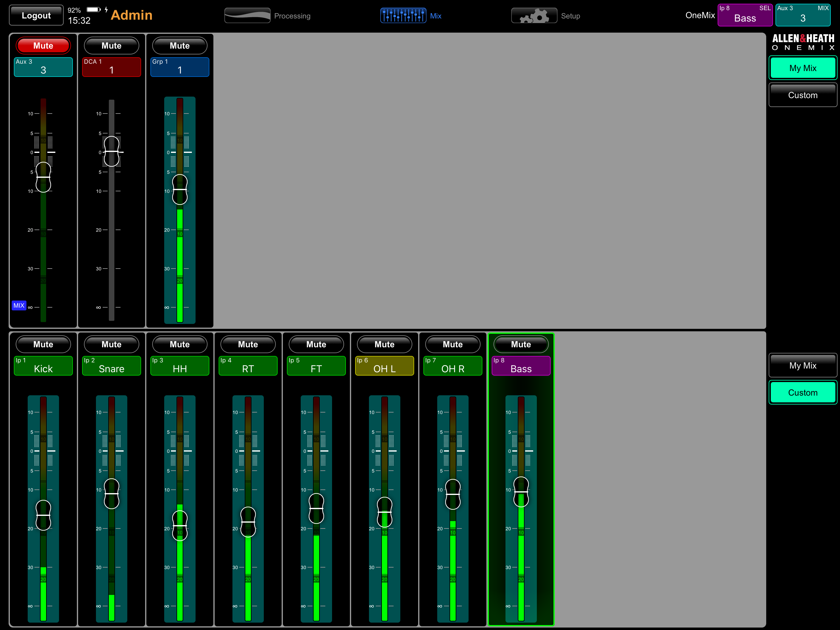Click the Allen & Heath OneMix logo
840x630 pixels.
pos(803,42)
